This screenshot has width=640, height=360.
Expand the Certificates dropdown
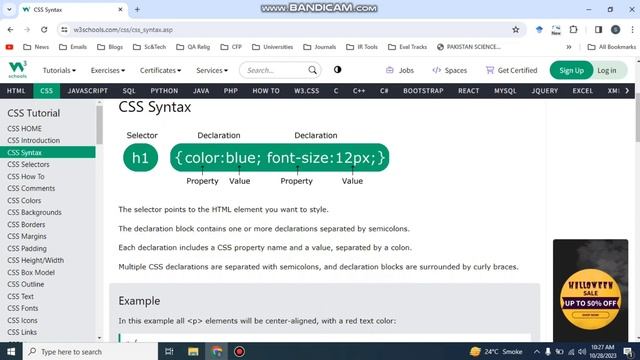[160, 70]
